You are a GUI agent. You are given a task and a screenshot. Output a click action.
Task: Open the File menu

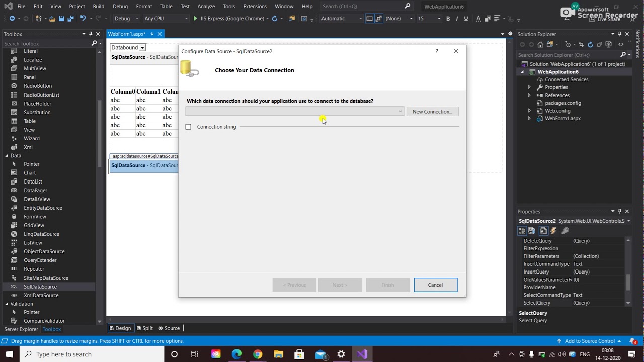[x=21, y=6]
